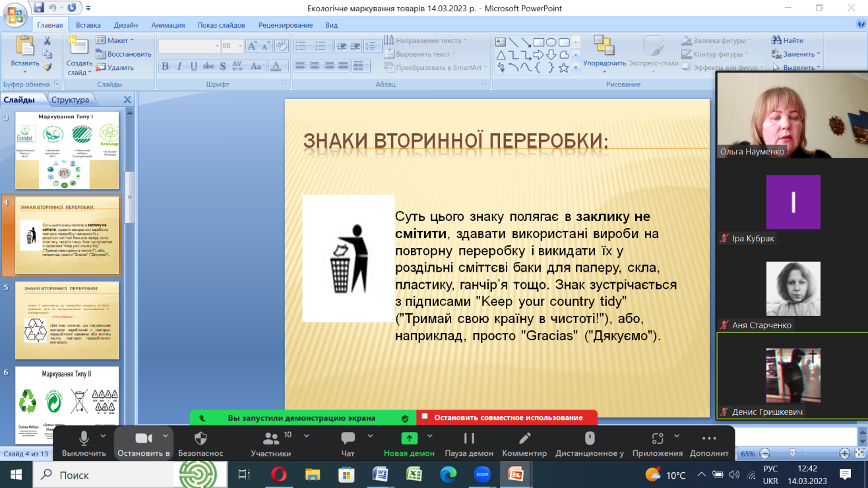Click Остановить совместное использование button

point(507,417)
